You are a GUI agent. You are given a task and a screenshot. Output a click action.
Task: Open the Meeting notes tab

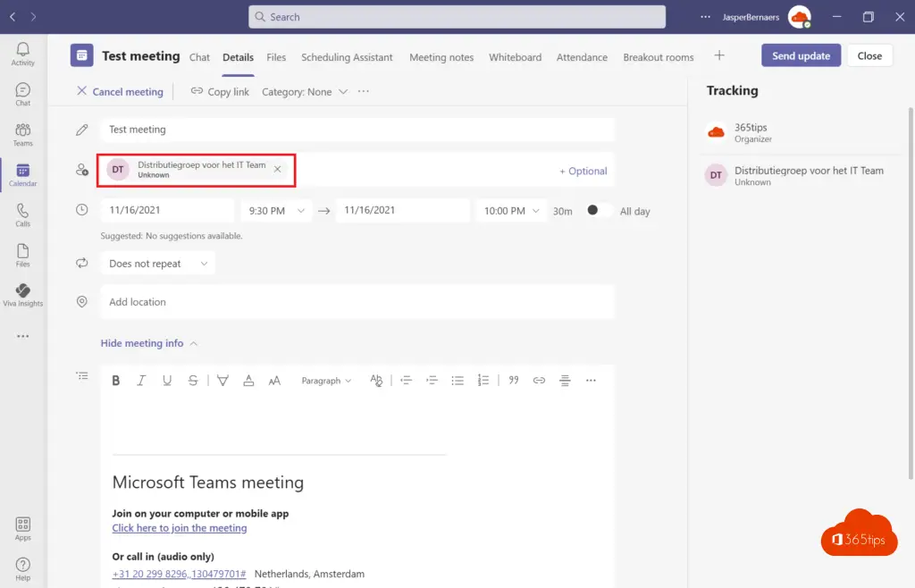coord(441,57)
